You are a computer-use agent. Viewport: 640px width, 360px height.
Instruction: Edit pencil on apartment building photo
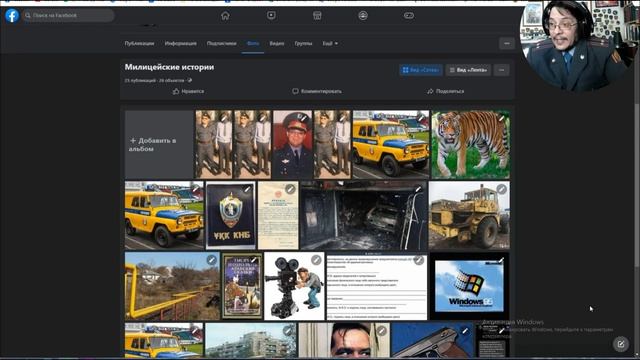tap(288, 331)
